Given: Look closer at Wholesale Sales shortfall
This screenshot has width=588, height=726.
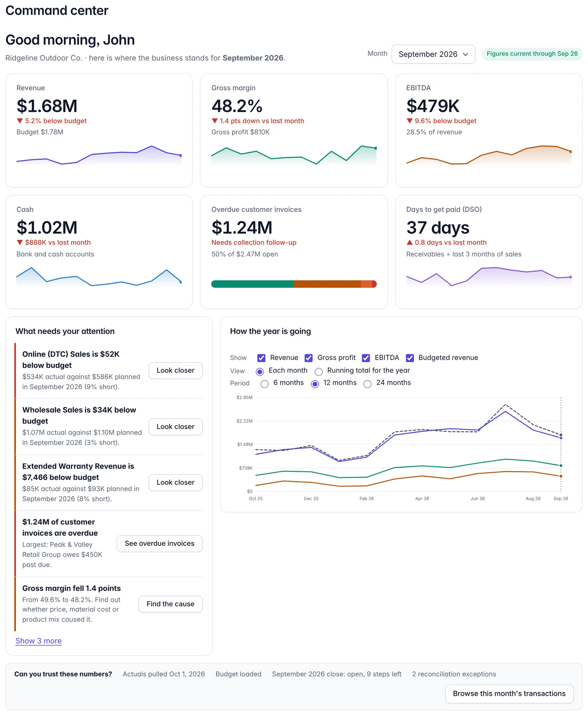Looking at the screenshot, I should (x=175, y=427).
